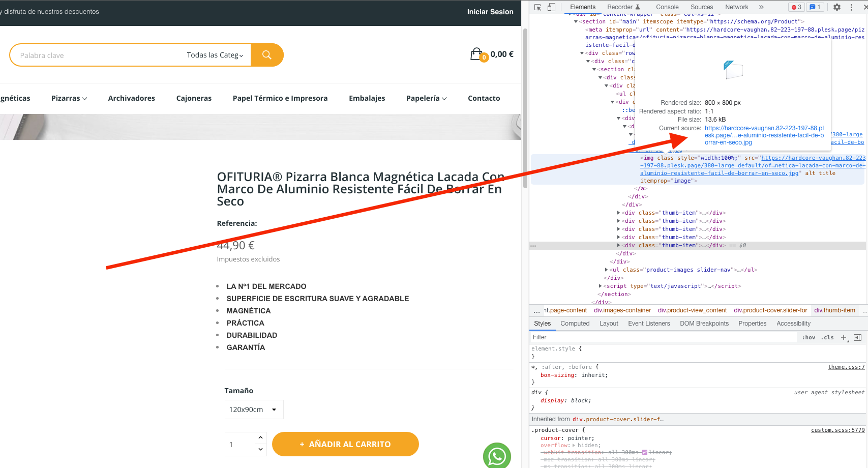Open the Properties tab
This screenshot has width=868, height=468.
pos(752,324)
